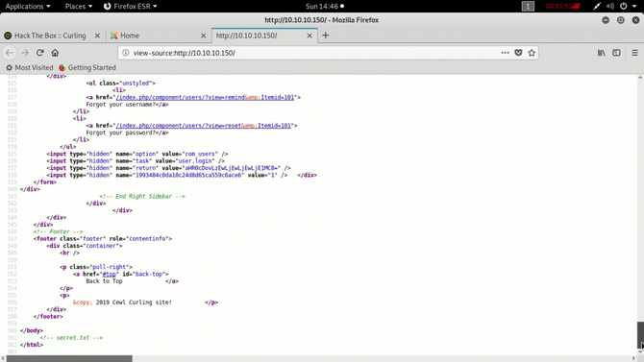Image resolution: width=644 pixels, height=362 pixels.
Task: Open the power system menu
Action: click(x=628, y=6)
